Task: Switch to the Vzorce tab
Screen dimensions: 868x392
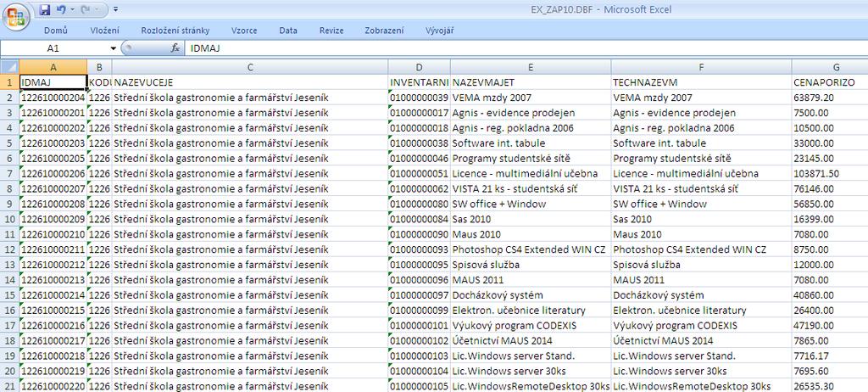Action: [244, 31]
